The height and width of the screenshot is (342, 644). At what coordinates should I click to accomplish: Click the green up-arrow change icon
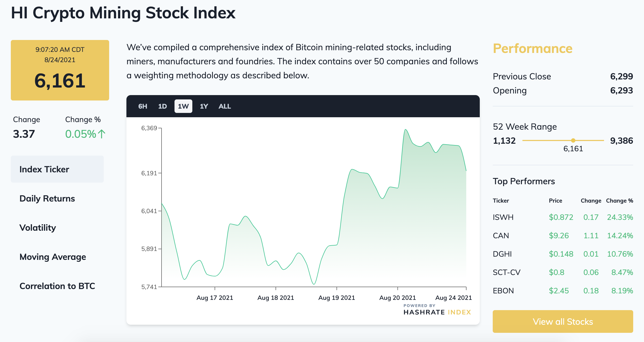tap(102, 134)
